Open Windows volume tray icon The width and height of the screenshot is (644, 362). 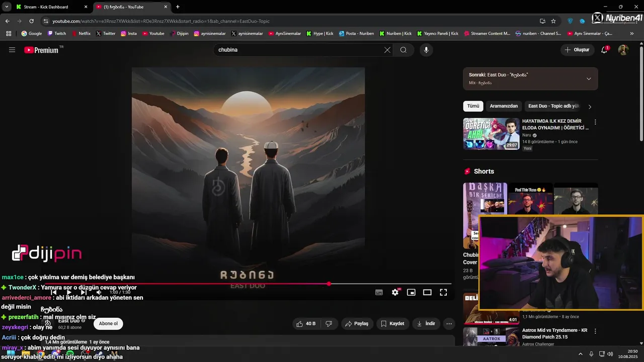click(610, 354)
